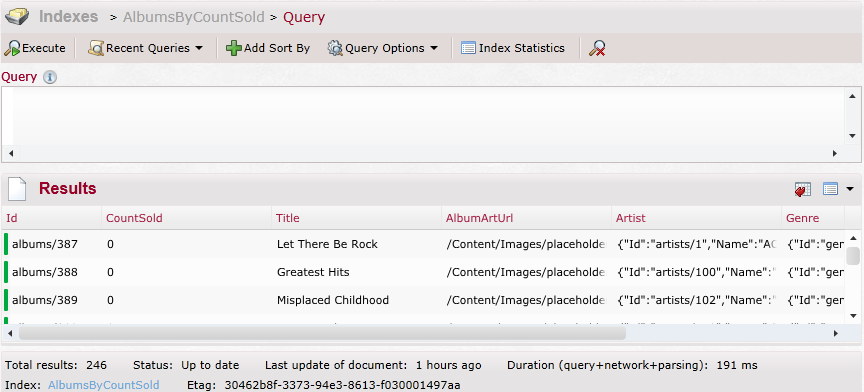Click results horizontal scroll left arrow
Screen dimensions: 864x392
(x=10, y=333)
